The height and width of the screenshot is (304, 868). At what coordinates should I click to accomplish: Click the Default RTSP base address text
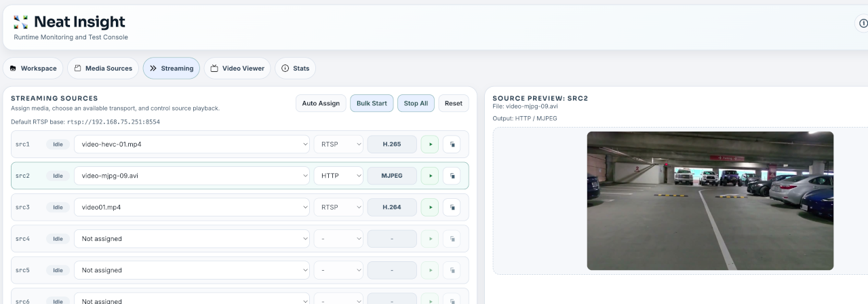click(85, 122)
